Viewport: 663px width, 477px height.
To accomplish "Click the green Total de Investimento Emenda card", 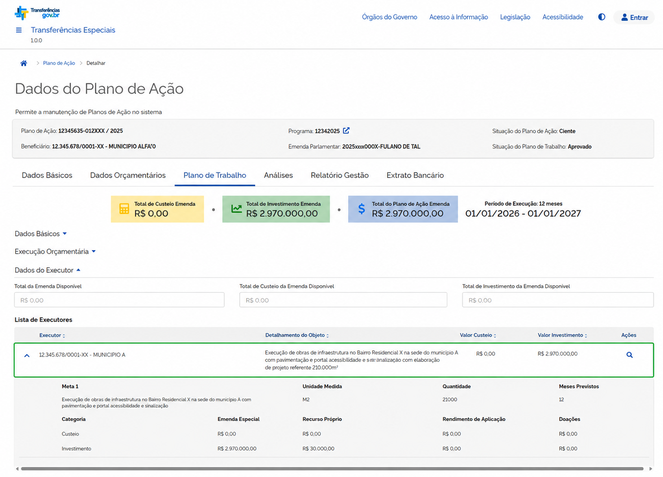I will pos(276,209).
